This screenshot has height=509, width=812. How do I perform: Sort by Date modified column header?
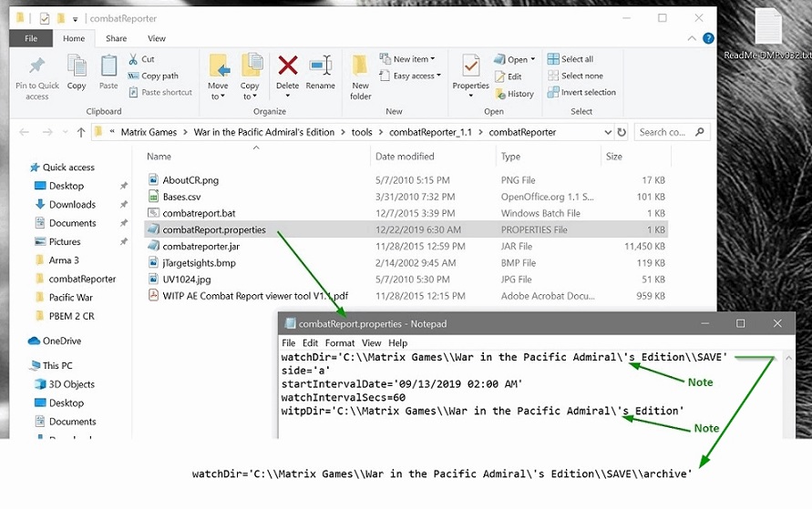[x=405, y=157]
